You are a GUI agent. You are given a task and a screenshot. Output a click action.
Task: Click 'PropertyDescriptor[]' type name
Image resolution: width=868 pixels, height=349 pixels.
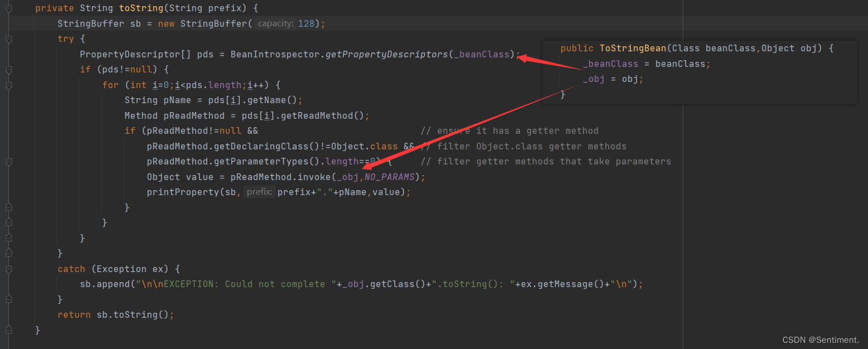[x=136, y=54]
